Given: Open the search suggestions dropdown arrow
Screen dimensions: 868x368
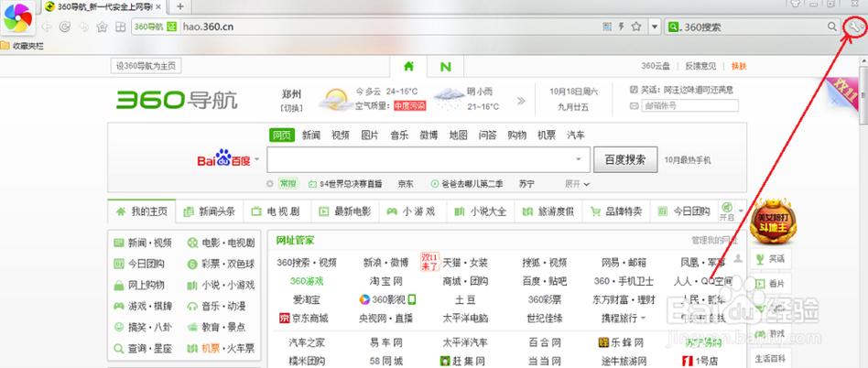Looking at the screenshot, I should point(579,159).
